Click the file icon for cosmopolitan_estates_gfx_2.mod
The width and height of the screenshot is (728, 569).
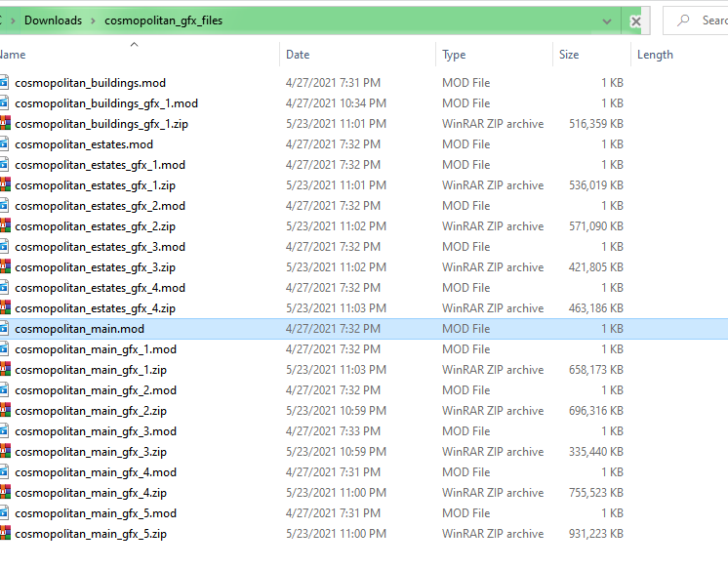point(4,206)
